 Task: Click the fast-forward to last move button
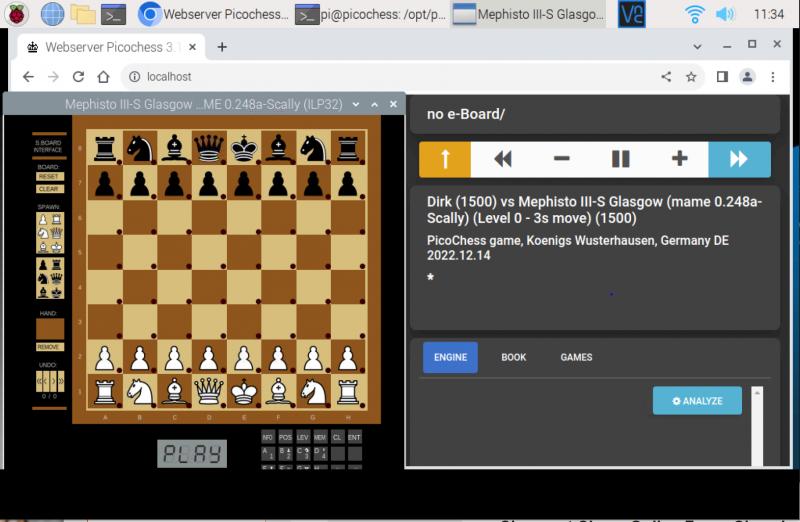(x=739, y=159)
